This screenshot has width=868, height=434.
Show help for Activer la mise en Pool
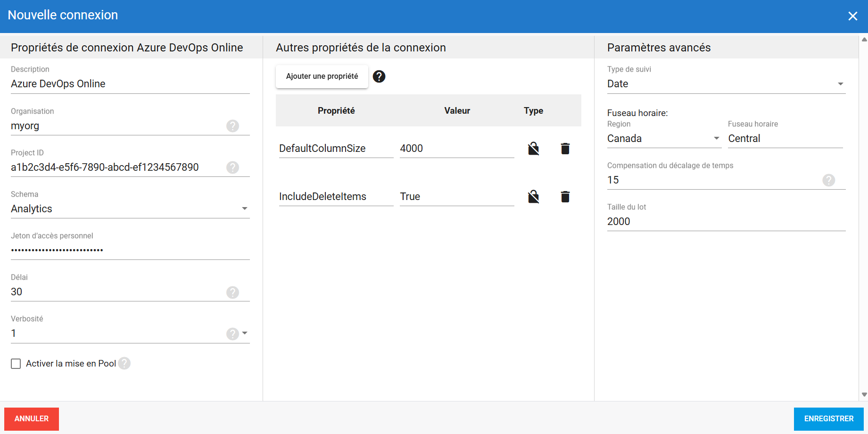tap(124, 363)
